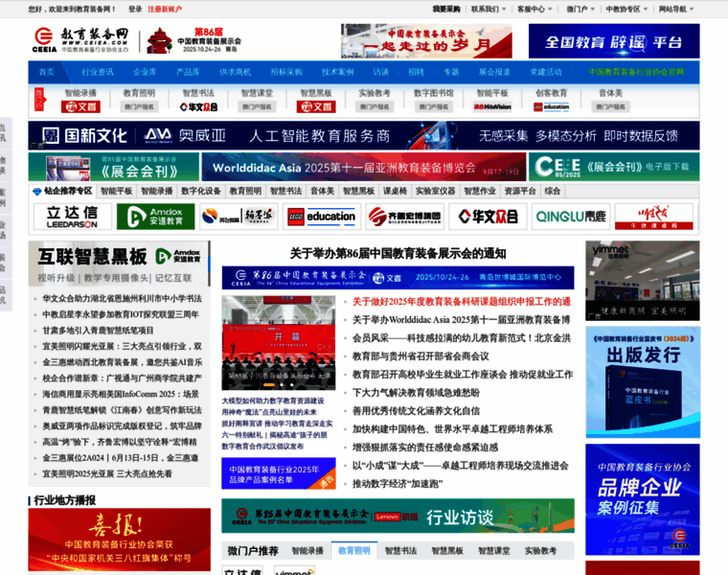Open the 全国教育辟谣平台 banner
728x575 pixels.
click(x=614, y=41)
